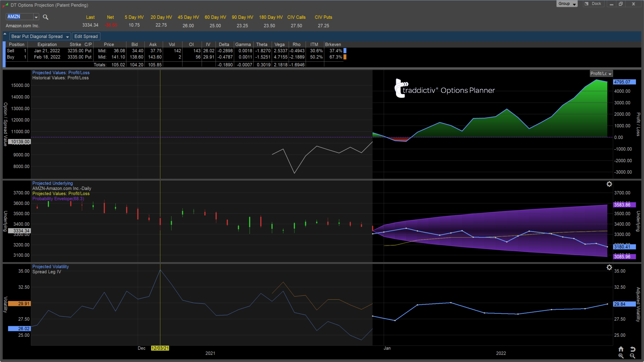The width and height of the screenshot is (644, 362).
Task: Click the blue Sell leg color swatch
Action: coord(345,51)
